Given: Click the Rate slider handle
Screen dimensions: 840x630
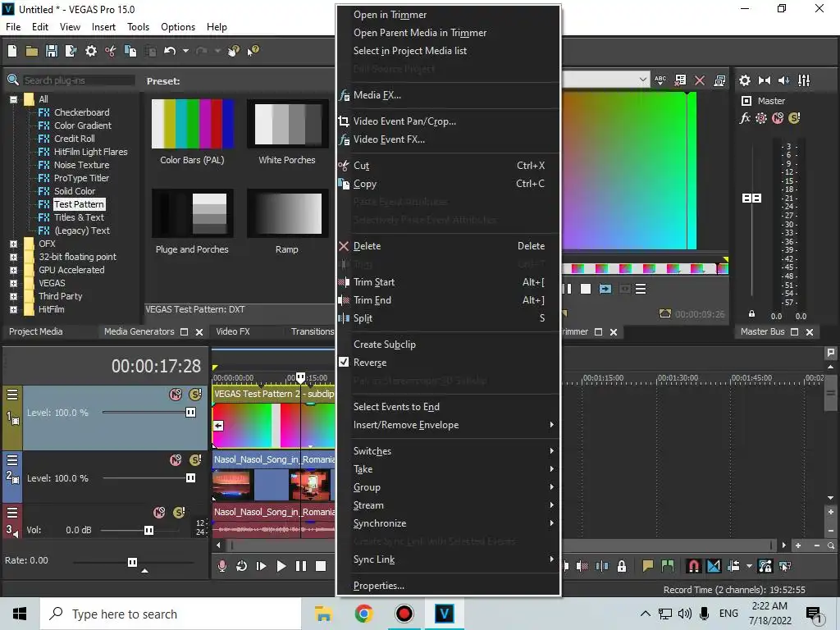Looking at the screenshot, I should click(x=132, y=562).
